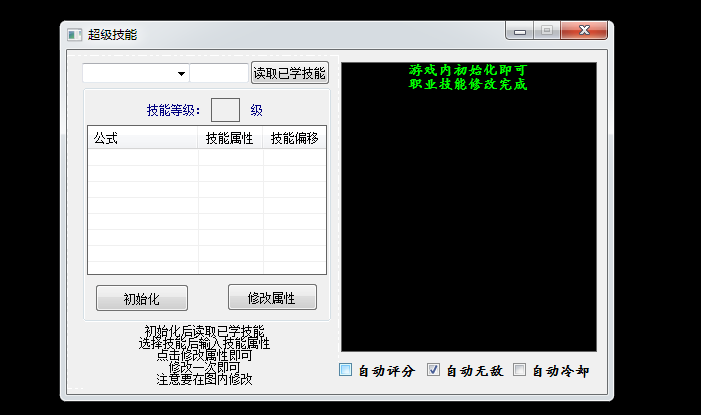Click the green text 职业技能修改完成
The image size is (701, 415).
point(468,84)
